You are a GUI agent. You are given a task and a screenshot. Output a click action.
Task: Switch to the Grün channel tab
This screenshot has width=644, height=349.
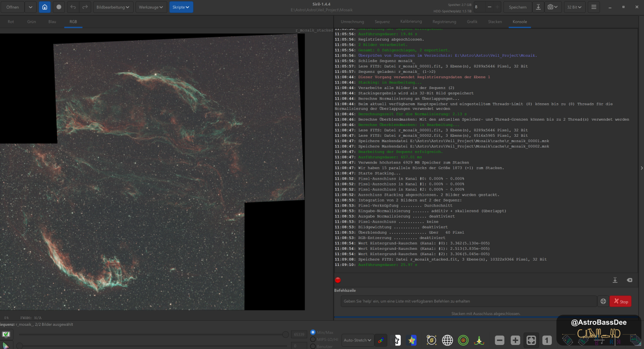click(x=31, y=21)
